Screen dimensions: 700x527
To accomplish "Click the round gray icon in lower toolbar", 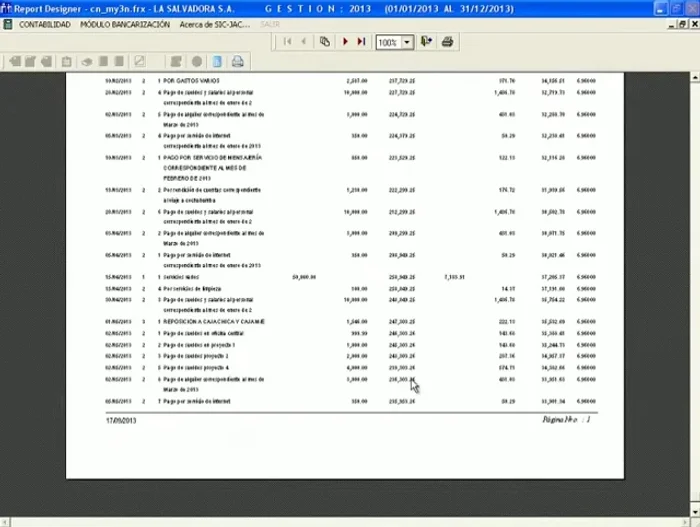I will [x=197, y=62].
